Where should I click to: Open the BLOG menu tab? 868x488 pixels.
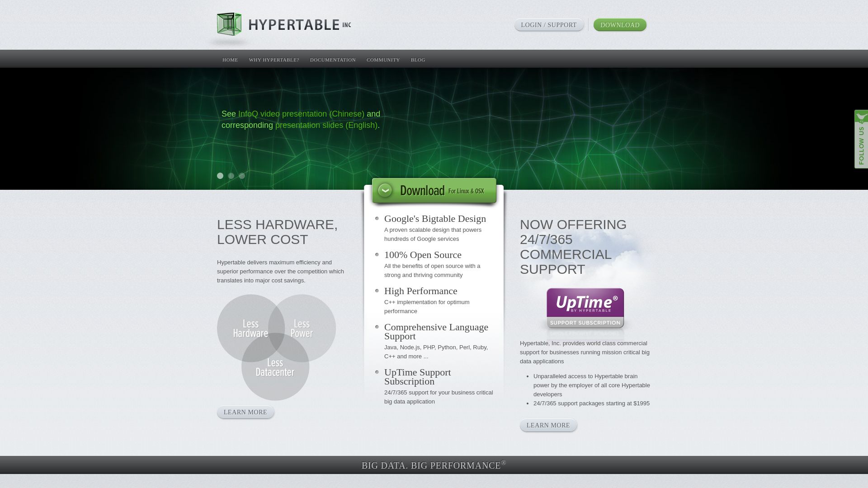pos(418,60)
